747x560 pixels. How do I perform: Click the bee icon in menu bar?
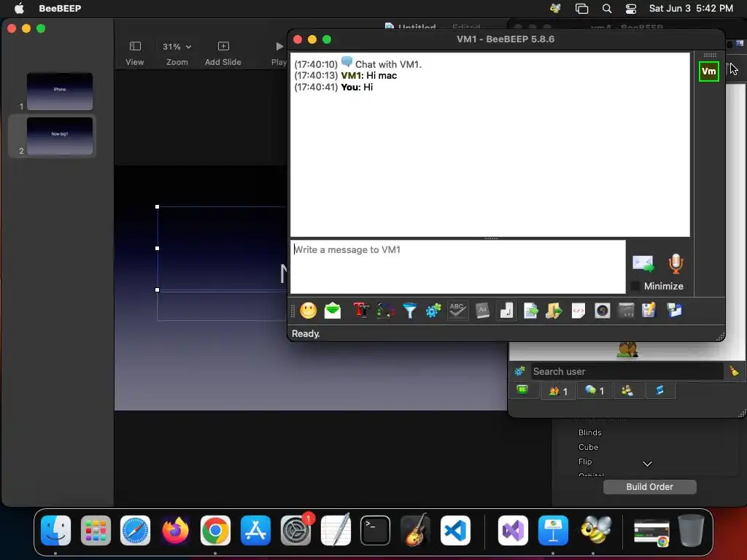(555, 8)
